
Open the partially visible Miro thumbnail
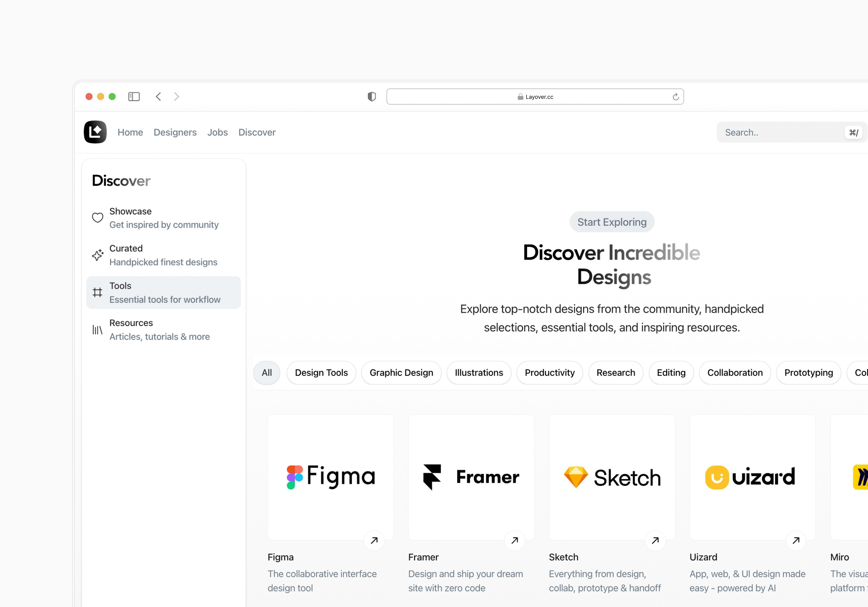tap(849, 477)
